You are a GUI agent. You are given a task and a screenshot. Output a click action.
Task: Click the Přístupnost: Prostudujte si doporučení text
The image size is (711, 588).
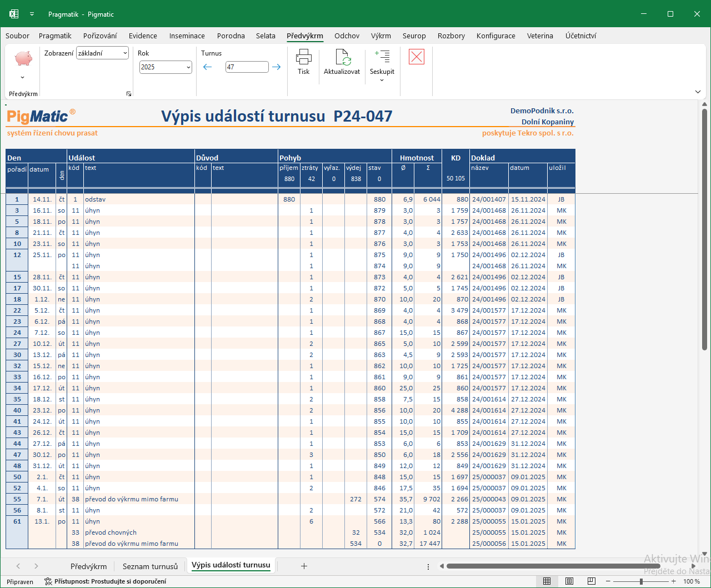pyautogui.click(x=110, y=581)
